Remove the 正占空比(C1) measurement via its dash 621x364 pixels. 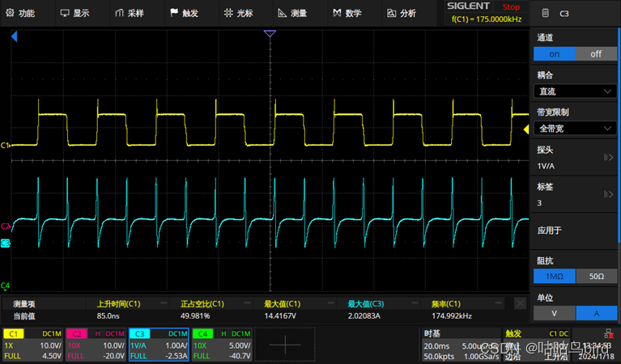(248, 303)
